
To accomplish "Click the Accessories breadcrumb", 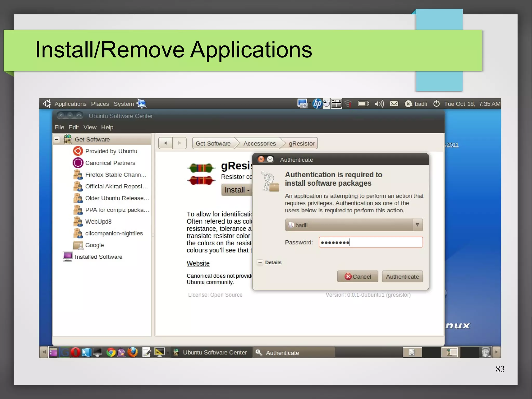I will 260,143.
